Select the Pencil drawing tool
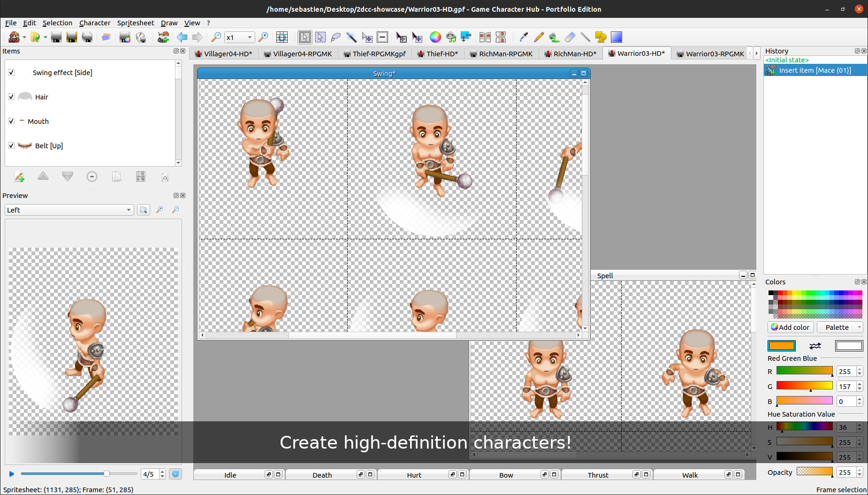The height and width of the screenshot is (495, 868). click(539, 37)
